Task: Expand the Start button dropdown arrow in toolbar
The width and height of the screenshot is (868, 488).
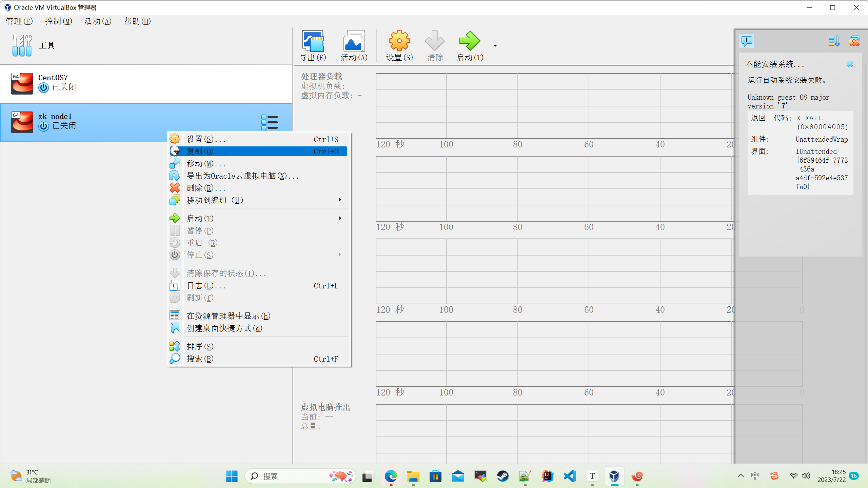Action: (495, 45)
